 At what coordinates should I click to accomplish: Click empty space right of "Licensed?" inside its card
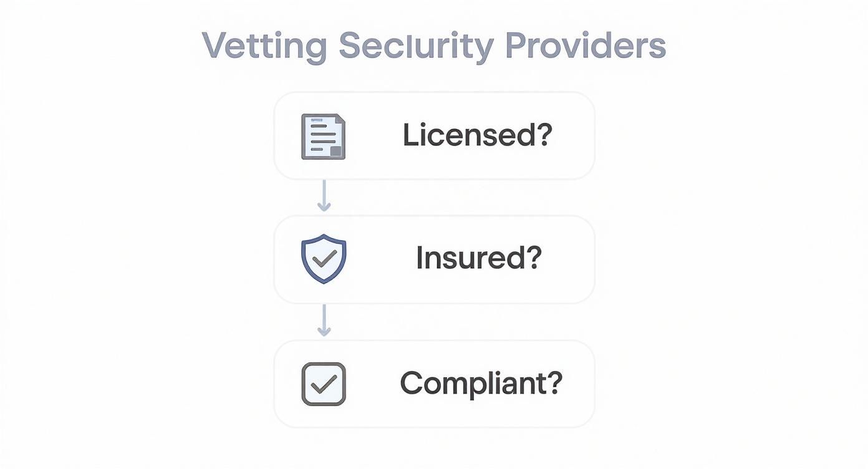572,135
